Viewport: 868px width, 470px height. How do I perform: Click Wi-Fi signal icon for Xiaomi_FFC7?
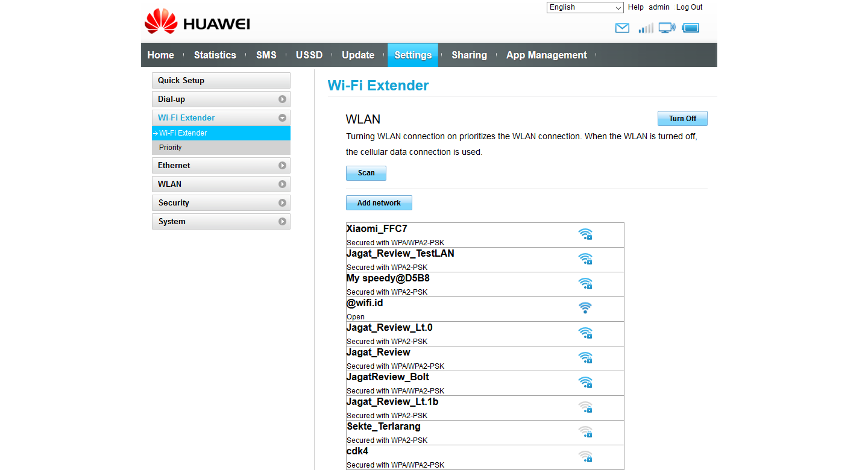pos(585,234)
